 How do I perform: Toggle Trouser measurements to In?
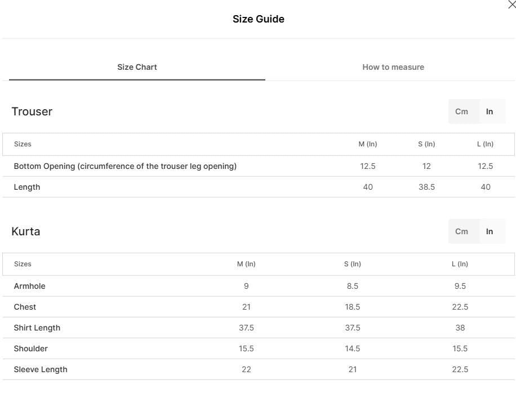tap(490, 111)
